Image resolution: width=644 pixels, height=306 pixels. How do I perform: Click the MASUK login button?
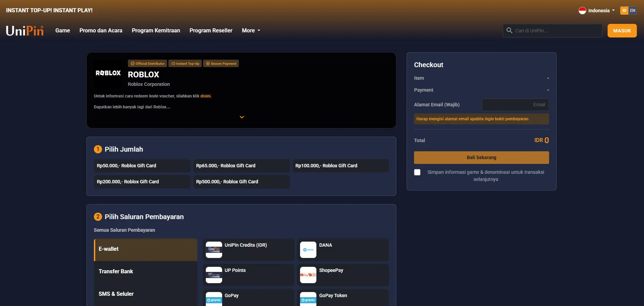coord(622,31)
